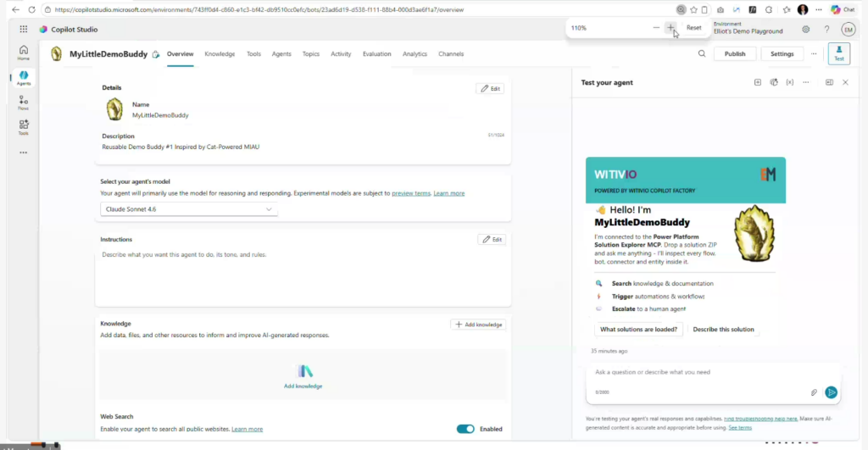Show more sidebar options ellipsis
Viewport: 868px width, 450px height.
click(23, 153)
